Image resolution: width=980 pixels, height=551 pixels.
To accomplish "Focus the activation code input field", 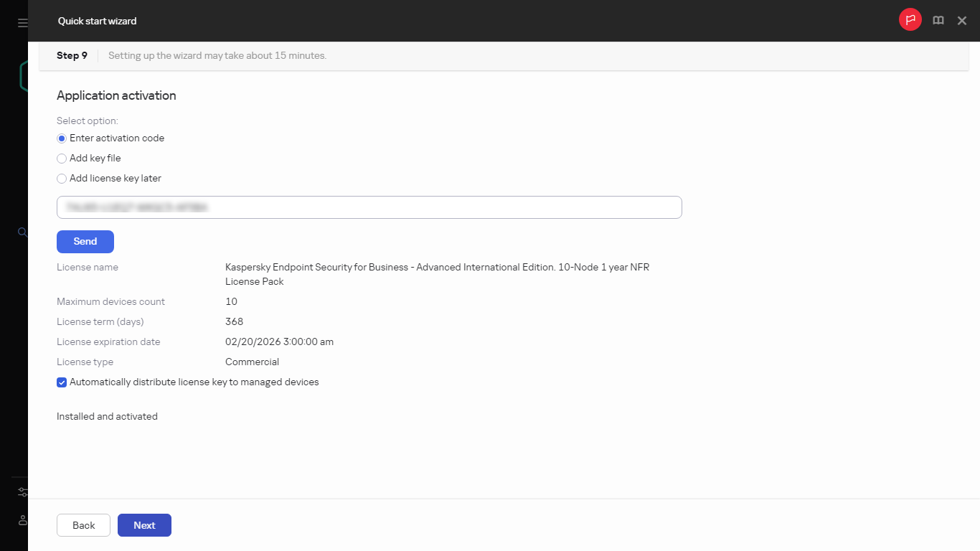I will [x=369, y=207].
